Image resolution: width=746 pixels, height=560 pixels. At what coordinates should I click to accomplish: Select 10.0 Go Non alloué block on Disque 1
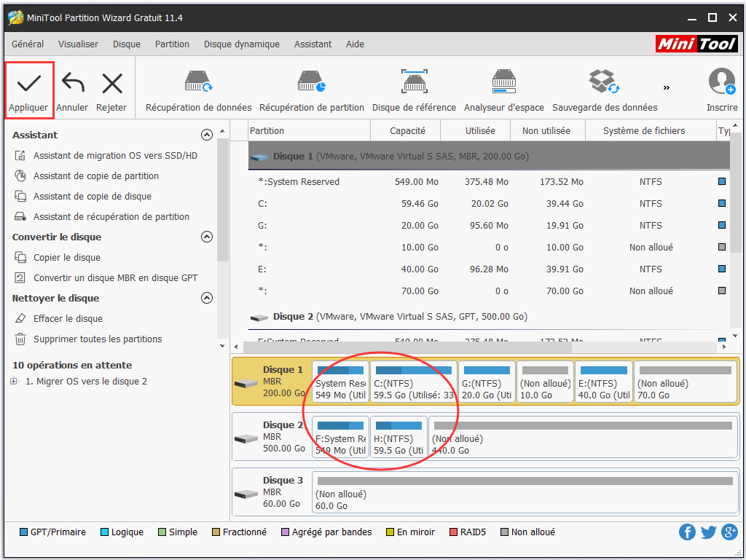tap(545, 382)
